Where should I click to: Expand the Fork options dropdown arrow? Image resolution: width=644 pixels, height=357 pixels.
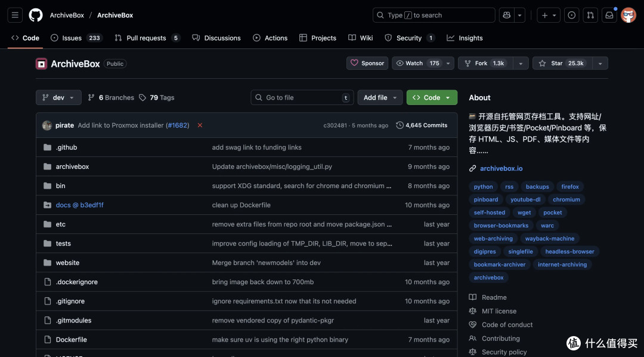(x=521, y=63)
